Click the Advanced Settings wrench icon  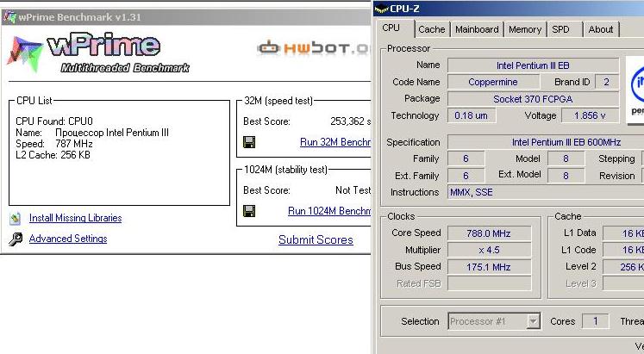[x=16, y=239]
